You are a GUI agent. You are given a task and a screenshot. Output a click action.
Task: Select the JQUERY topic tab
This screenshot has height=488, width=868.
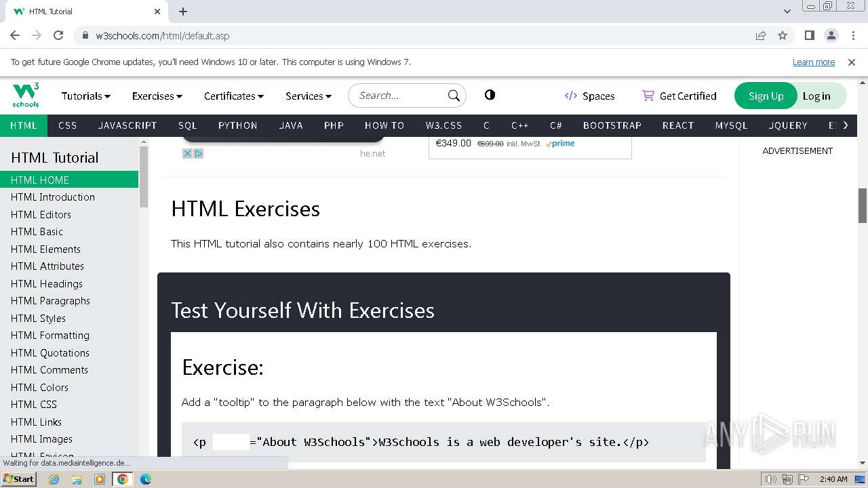coord(788,125)
